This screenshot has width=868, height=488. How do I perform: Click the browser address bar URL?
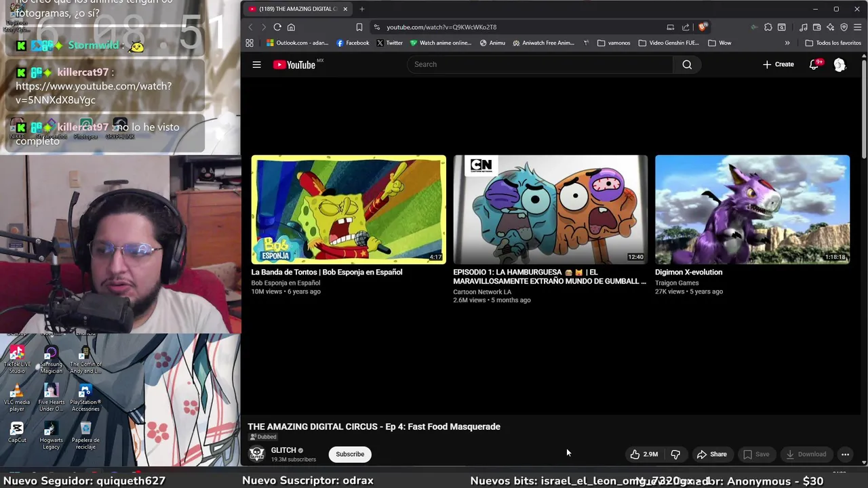(441, 27)
